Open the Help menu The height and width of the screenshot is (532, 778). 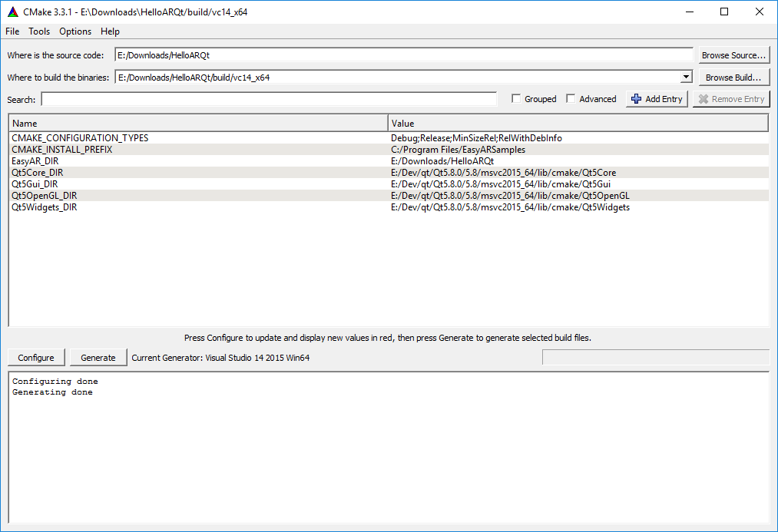click(x=110, y=31)
